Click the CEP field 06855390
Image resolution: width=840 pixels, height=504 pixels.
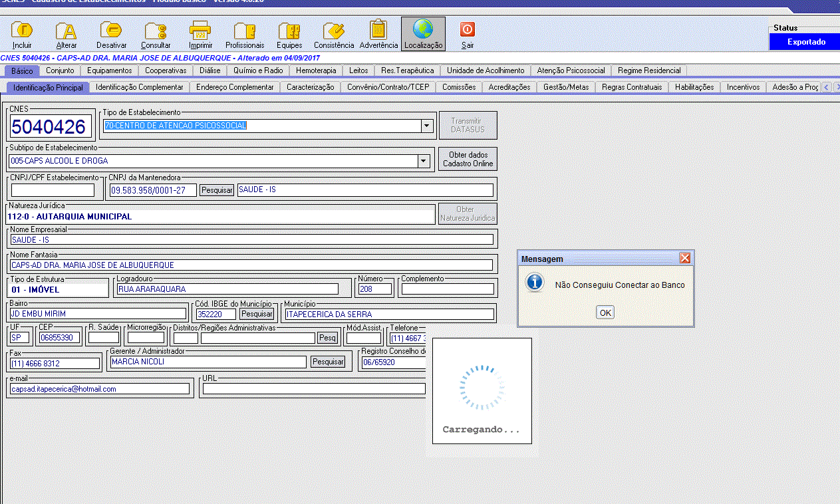click(x=60, y=338)
